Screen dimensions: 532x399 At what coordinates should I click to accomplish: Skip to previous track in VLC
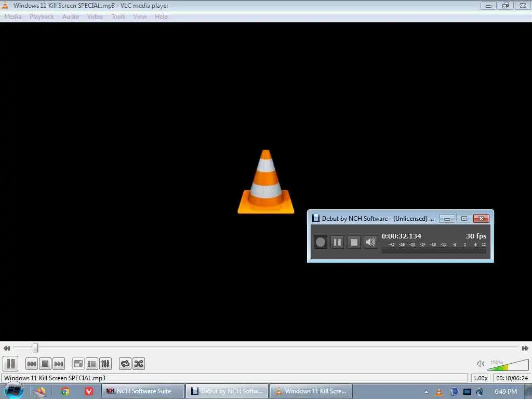click(x=32, y=364)
